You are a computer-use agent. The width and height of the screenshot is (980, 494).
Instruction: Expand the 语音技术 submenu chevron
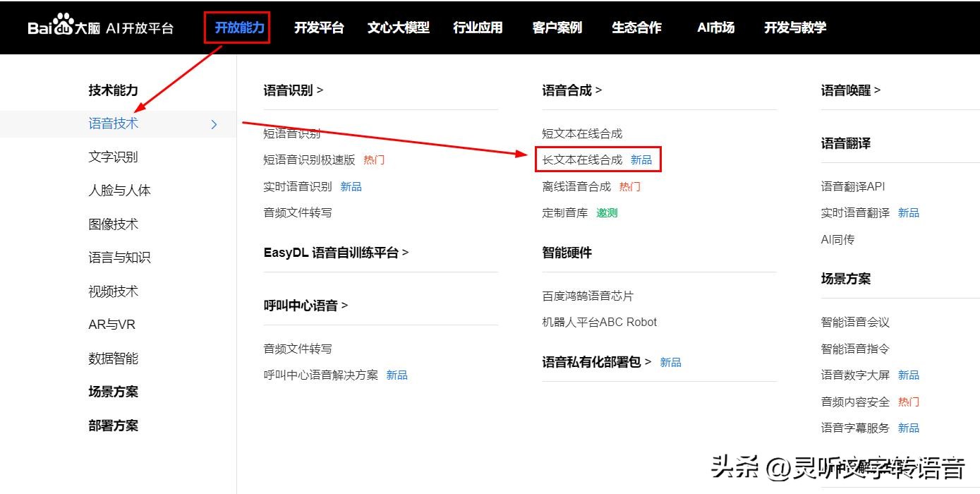[x=214, y=123]
